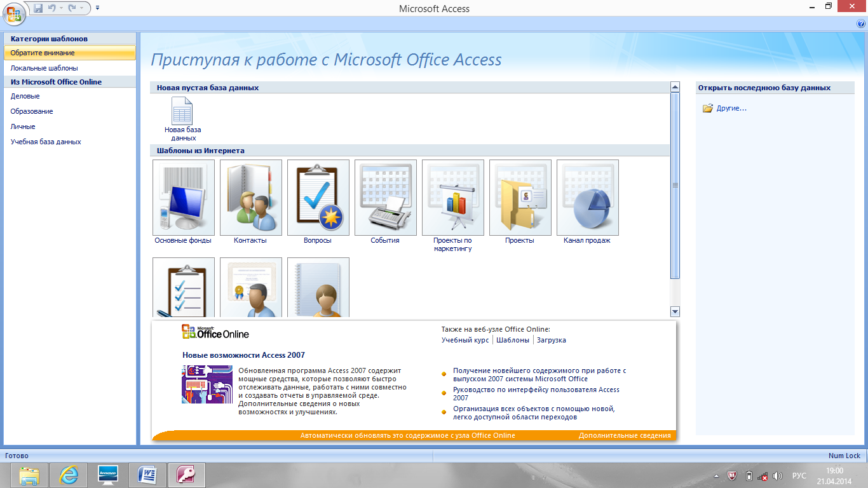This screenshot has width=868, height=488.
Task: Click the Другие... open database link
Action: pos(731,109)
